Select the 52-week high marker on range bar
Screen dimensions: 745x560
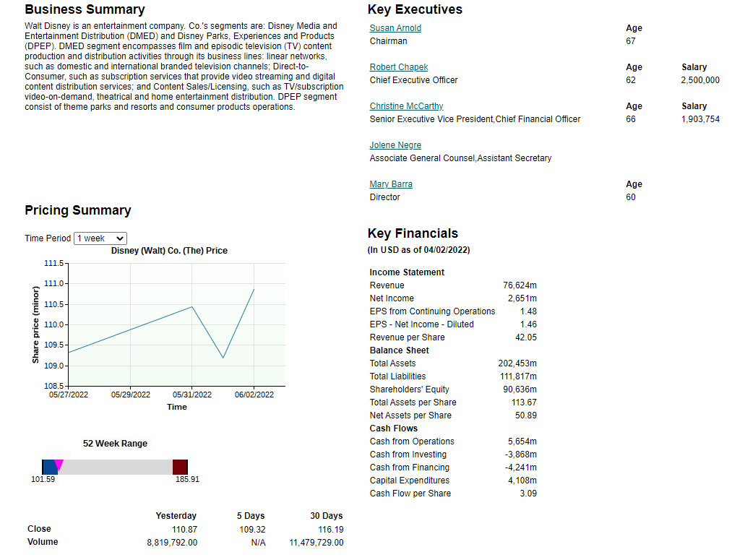pyautogui.click(x=179, y=467)
